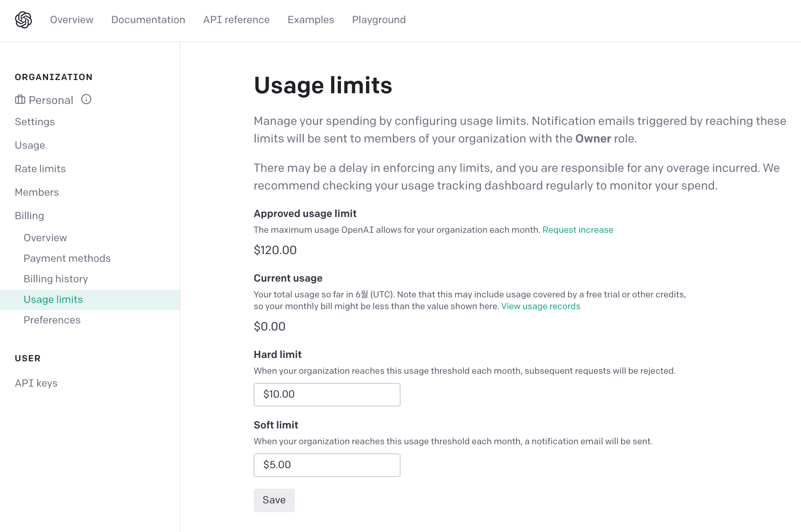Click the OpenAI logo icon
The width and height of the screenshot is (801, 532).
(x=23, y=20)
